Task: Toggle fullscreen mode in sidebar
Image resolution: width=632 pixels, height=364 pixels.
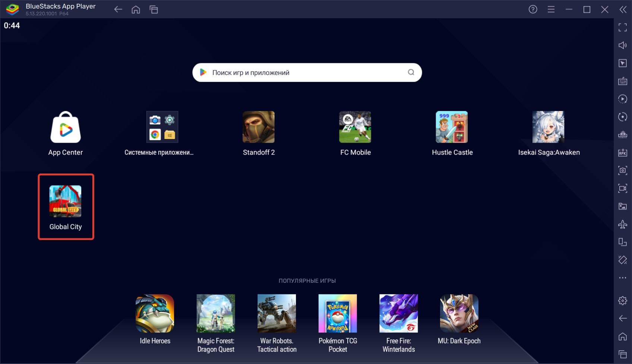Action: (623, 27)
